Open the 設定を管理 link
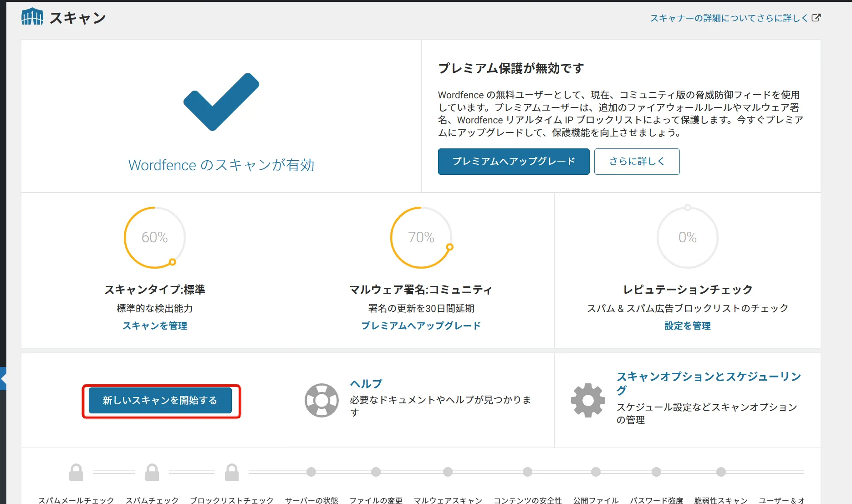Viewport: 852px width, 504px height. 687,326
